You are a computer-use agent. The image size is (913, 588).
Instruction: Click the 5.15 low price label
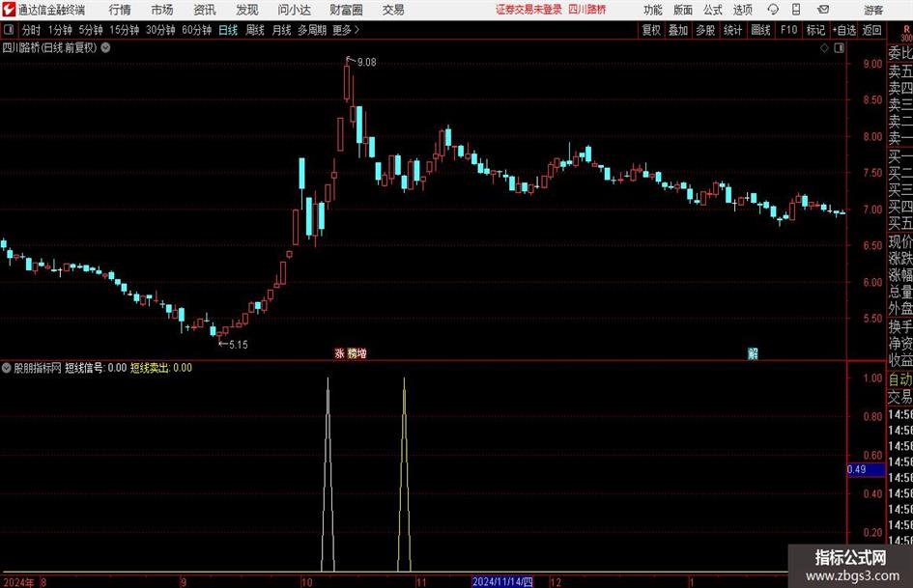tap(238, 345)
